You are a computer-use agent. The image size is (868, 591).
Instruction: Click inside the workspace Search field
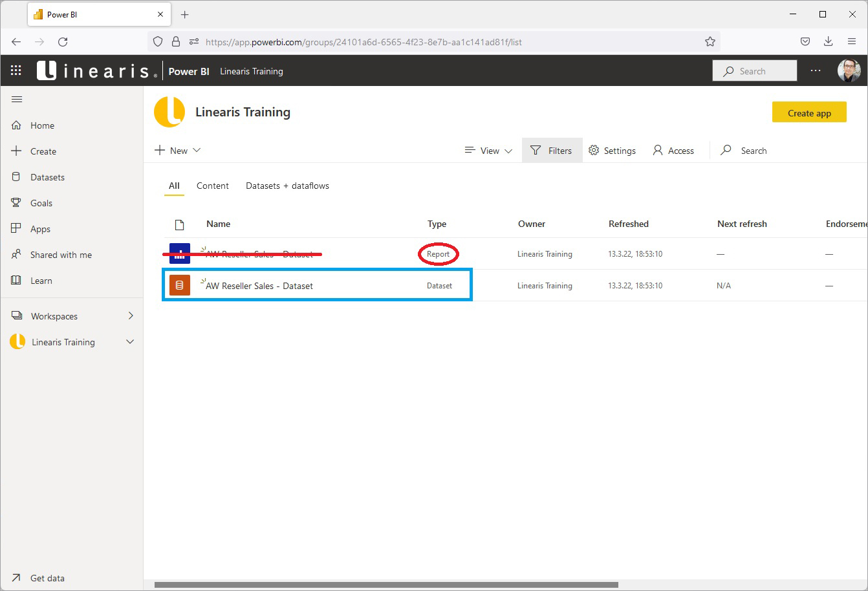point(751,150)
